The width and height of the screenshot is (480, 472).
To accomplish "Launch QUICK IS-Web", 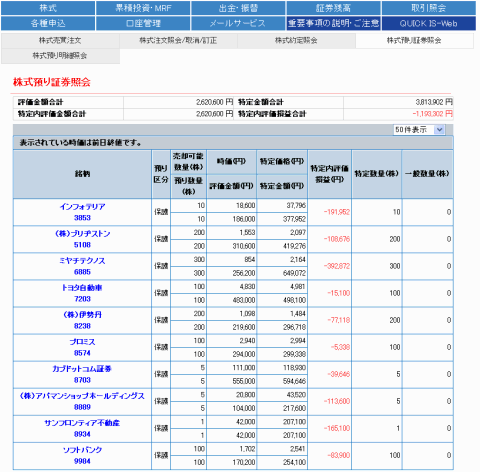I will pos(429,23).
